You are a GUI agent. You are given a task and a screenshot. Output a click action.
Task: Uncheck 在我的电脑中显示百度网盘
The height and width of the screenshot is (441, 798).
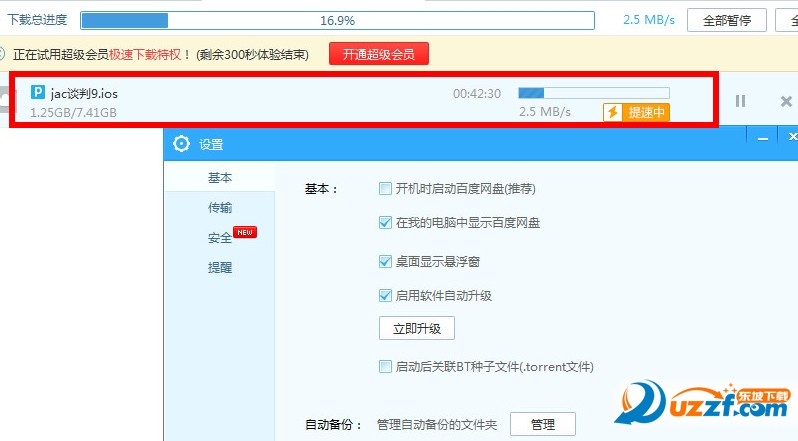(385, 222)
